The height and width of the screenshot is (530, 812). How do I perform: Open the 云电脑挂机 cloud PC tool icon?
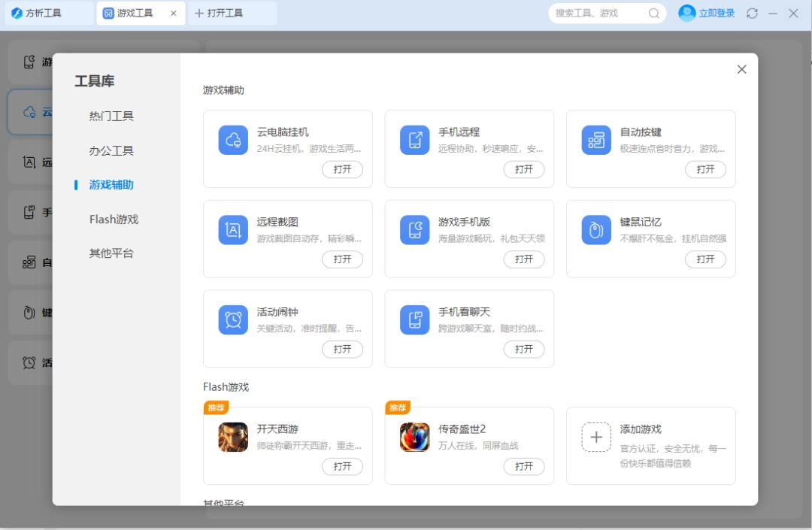click(x=233, y=140)
